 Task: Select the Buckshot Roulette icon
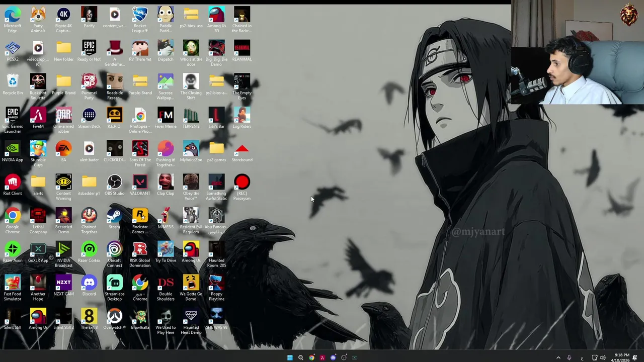[38, 86]
